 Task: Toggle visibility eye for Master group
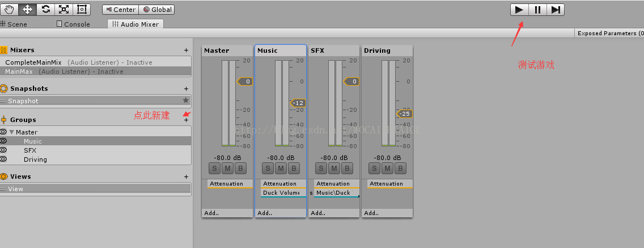pyautogui.click(x=4, y=132)
